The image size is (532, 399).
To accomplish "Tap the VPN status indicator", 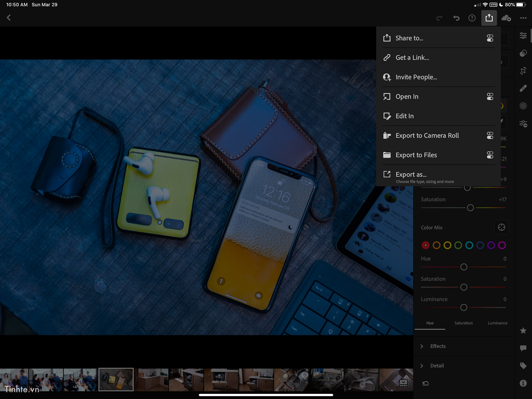I will (x=493, y=5).
